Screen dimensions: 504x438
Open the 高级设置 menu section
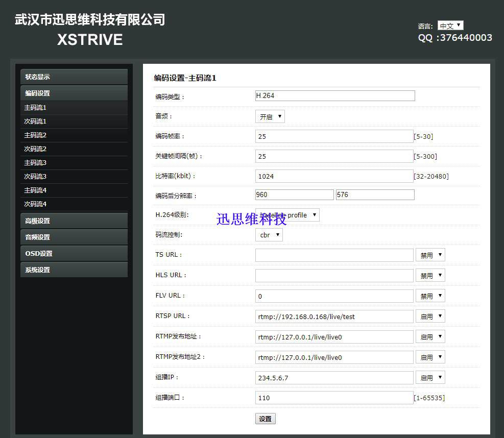pyautogui.click(x=74, y=221)
